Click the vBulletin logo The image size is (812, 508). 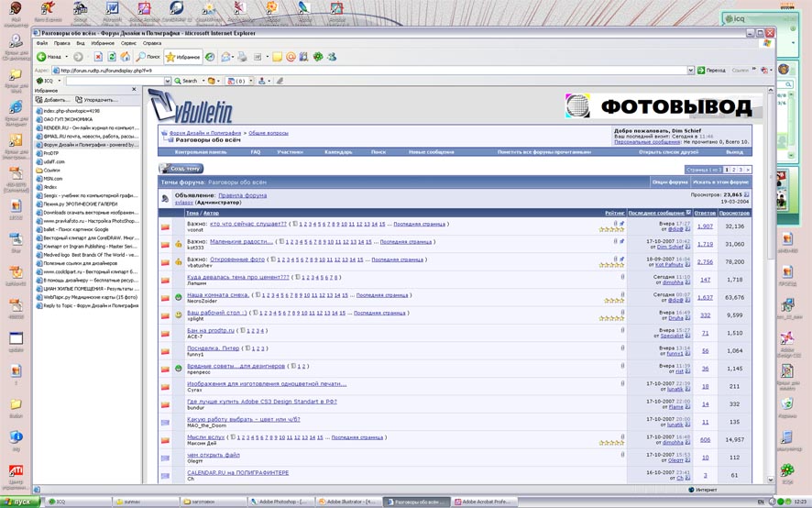[x=190, y=105]
